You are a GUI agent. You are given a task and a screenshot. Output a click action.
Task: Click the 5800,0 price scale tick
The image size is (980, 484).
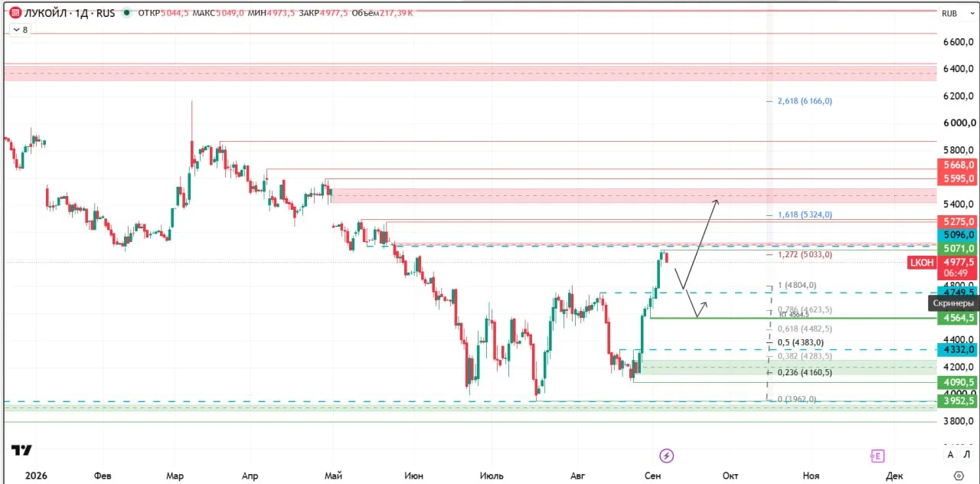(960, 150)
